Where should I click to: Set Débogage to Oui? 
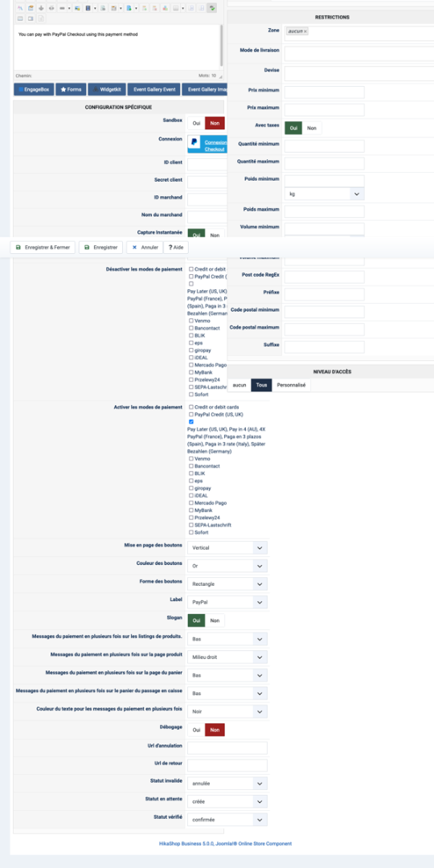196,730
